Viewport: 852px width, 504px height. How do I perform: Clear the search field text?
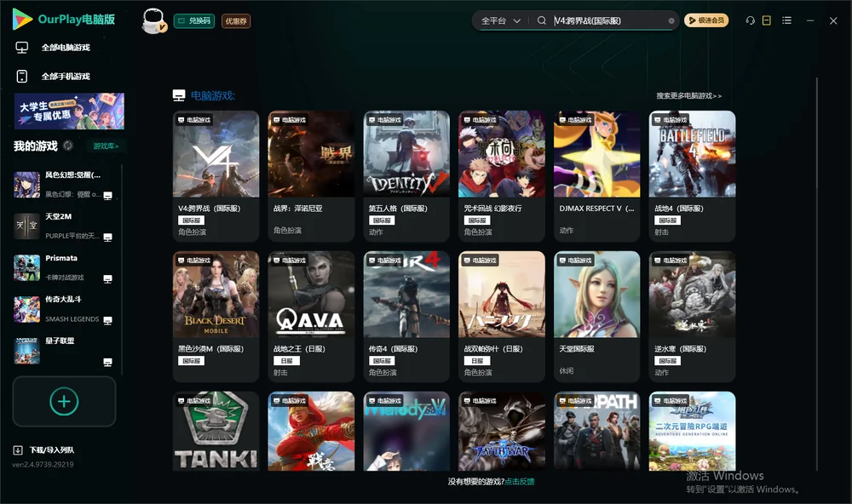pos(671,21)
